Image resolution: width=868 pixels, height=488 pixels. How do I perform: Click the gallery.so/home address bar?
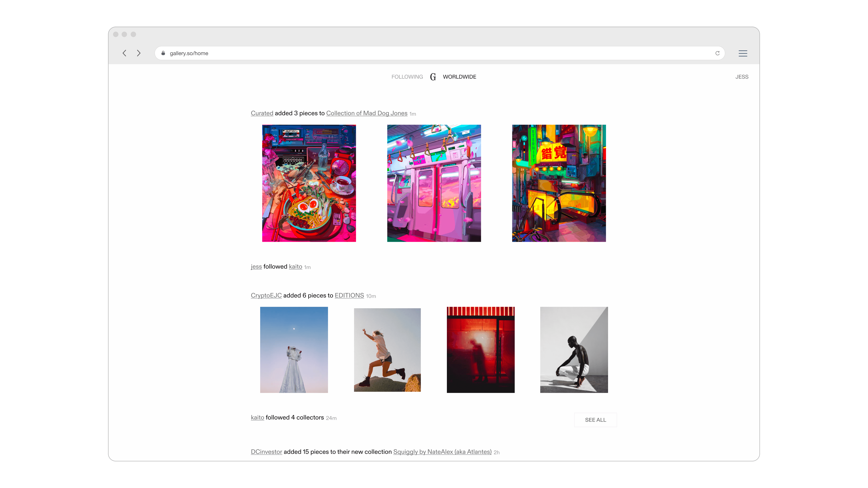[440, 53]
